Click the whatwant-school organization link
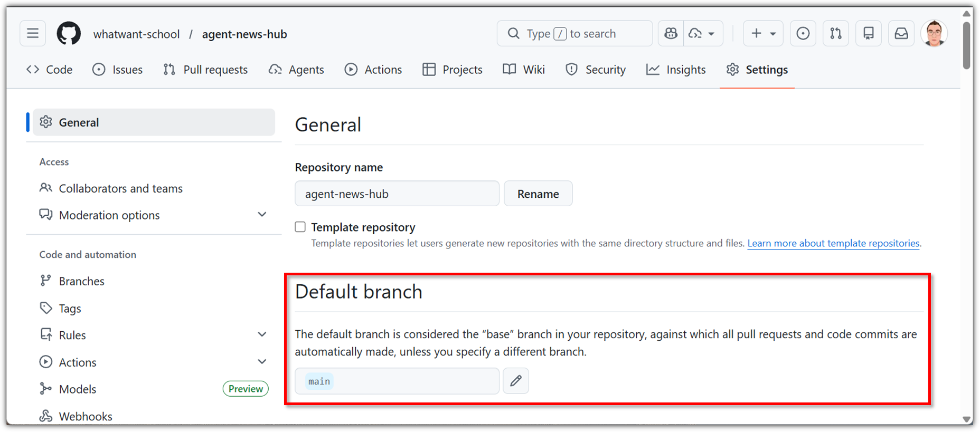This screenshot has height=432, width=980. click(136, 34)
